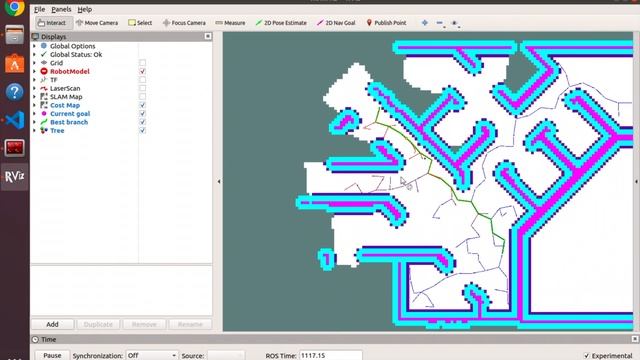640x360 pixels.
Task: Expand the LaserScan display item
Action: pyautogui.click(x=35, y=88)
